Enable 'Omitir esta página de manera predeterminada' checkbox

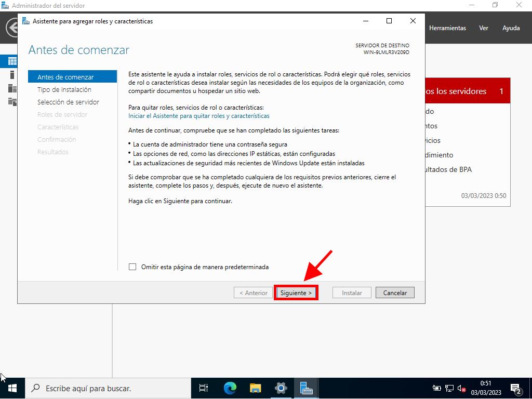pyautogui.click(x=132, y=267)
